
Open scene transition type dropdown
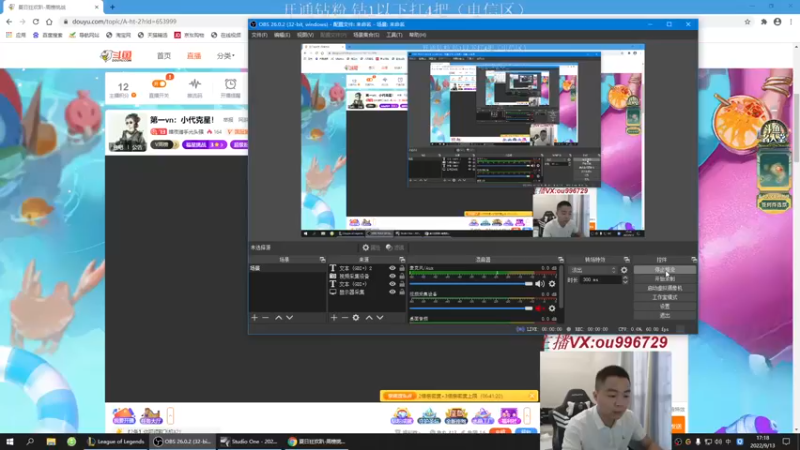pyautogui.click(x=593, y=270)
